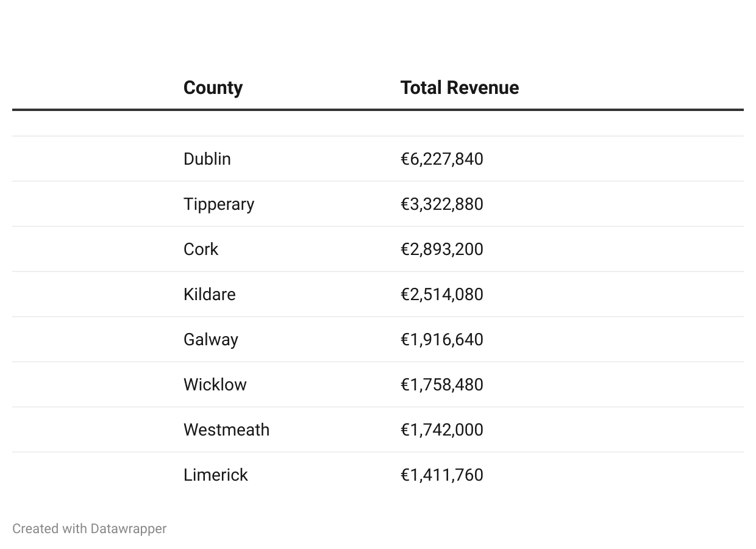Select the Kildare county cell
This screenshot has height=549, width=756.
click(x=209, y=295)
